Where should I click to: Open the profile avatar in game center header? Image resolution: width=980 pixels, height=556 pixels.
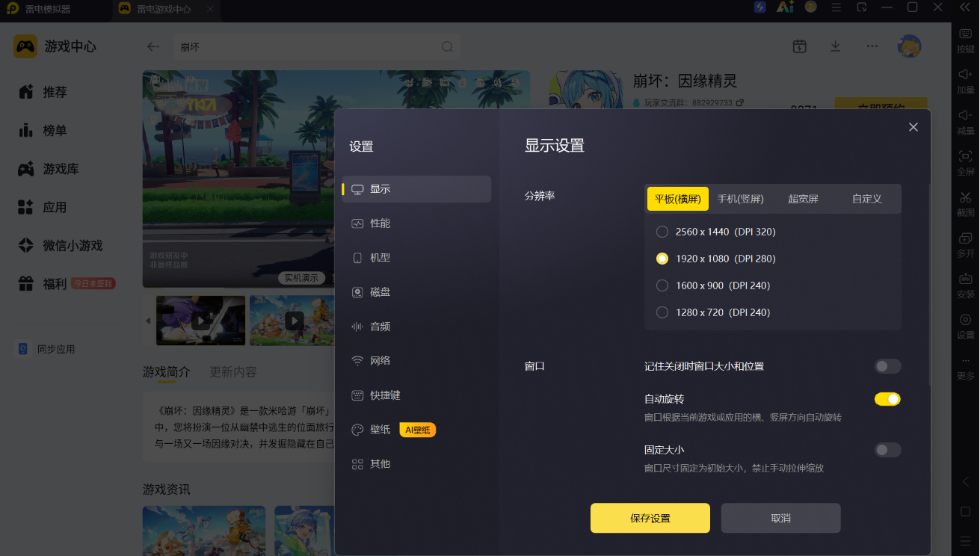(910, 46)
